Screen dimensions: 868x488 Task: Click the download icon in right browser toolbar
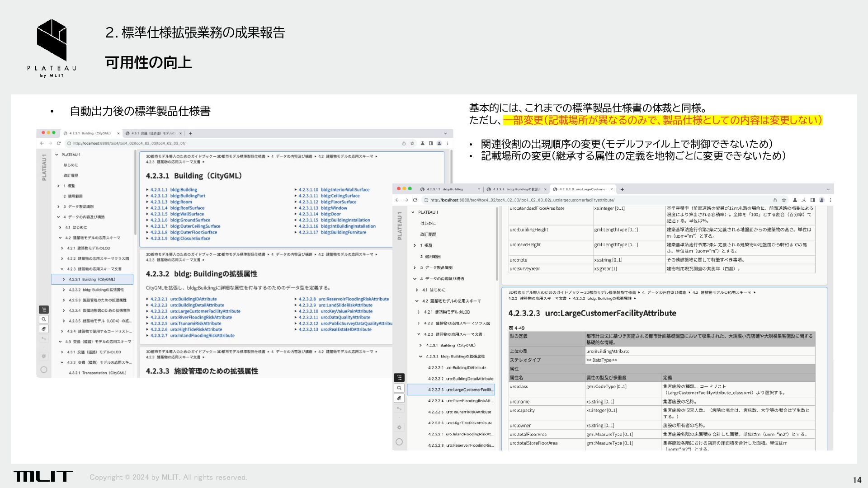click(804, 200)
